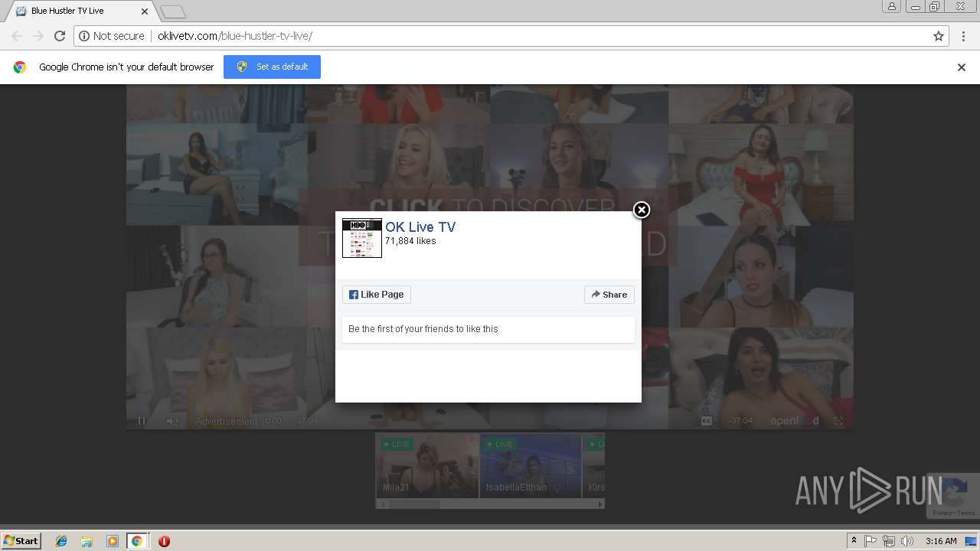980x551 pixels.
Task: Reload the current page
Action: click(x=60, y=36)
